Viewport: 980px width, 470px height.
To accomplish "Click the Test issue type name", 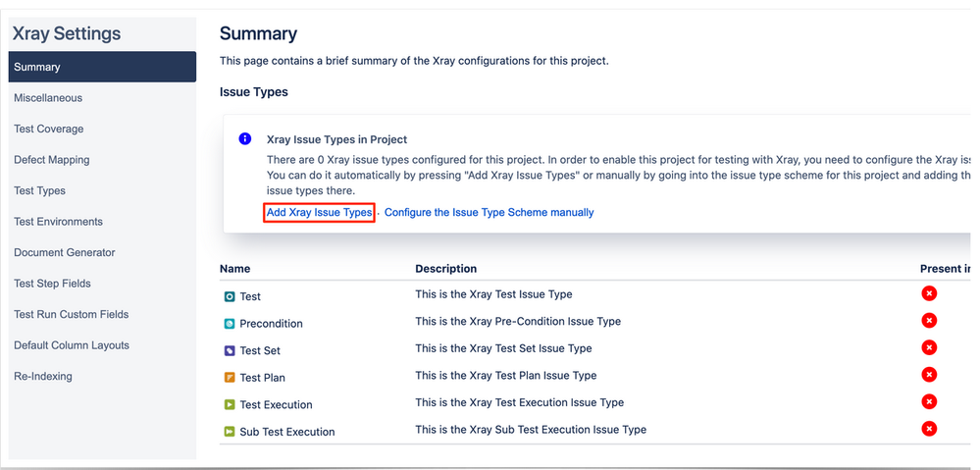I will click(x=250, y=296).
